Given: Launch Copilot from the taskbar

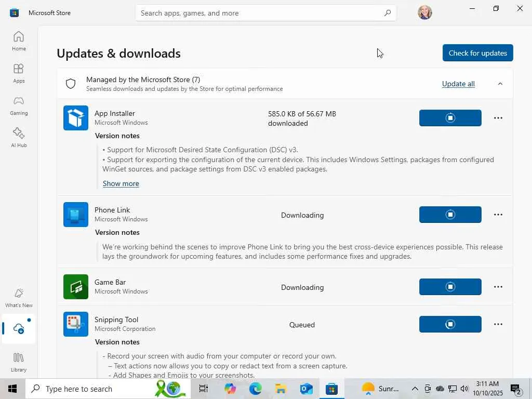Looking at the screenshot, I should (x=230, y=389).
